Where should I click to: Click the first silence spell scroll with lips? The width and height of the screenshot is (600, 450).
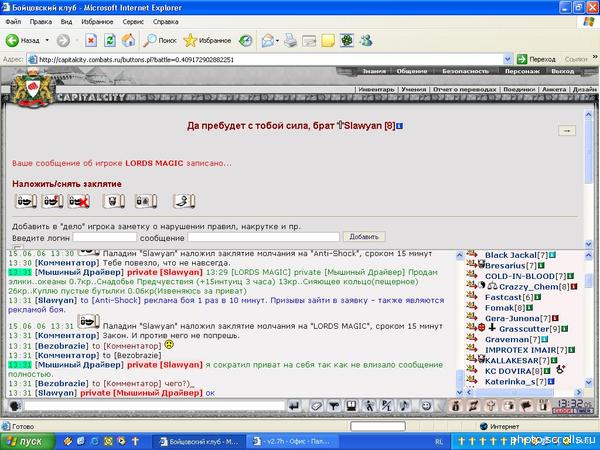coord(26,201)
